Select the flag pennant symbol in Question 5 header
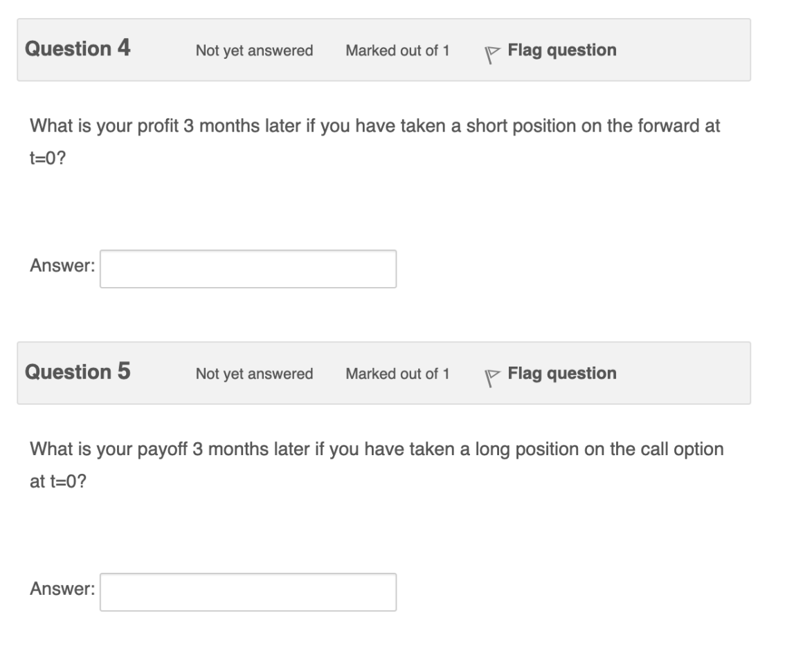812x653 pixels. click(492, 374)
